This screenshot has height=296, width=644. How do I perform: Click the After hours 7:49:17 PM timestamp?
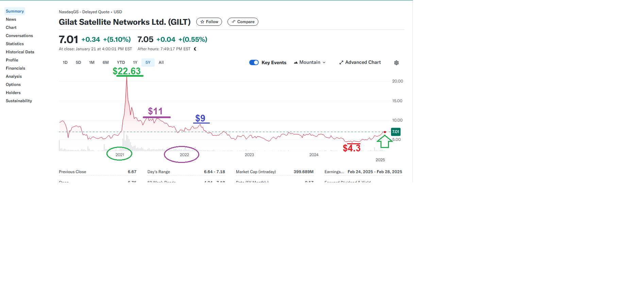click(x=164, y=49)
